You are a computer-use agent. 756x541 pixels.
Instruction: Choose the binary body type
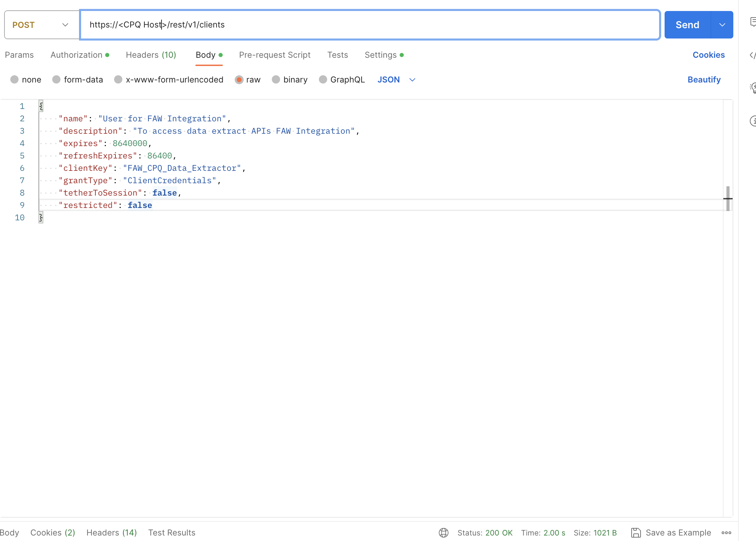click(276, 80)
